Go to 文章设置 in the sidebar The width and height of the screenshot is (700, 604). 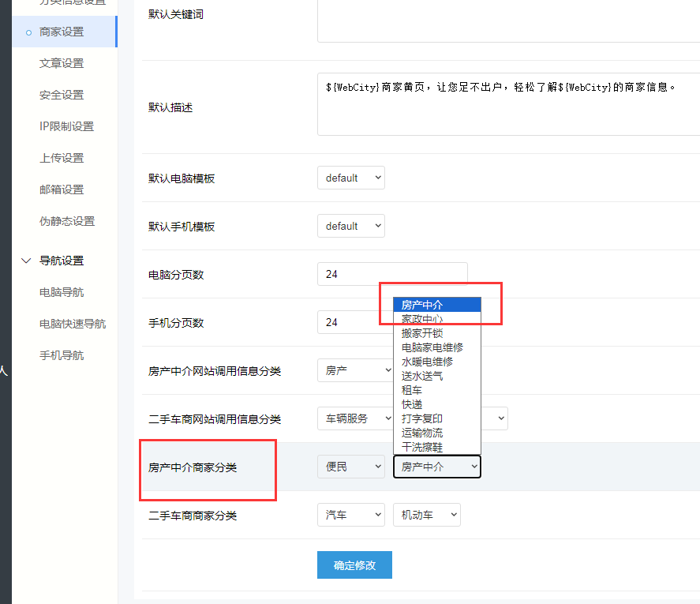62,63
